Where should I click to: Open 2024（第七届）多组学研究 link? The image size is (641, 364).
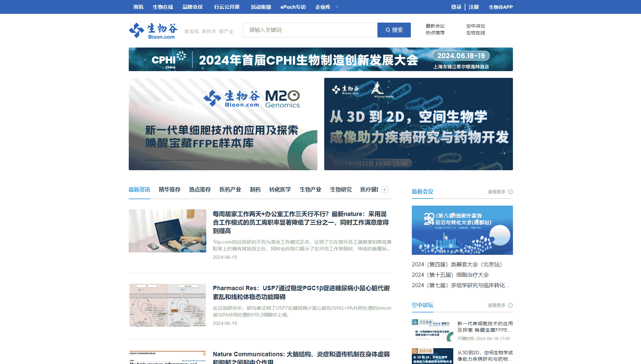pos(461,285)
